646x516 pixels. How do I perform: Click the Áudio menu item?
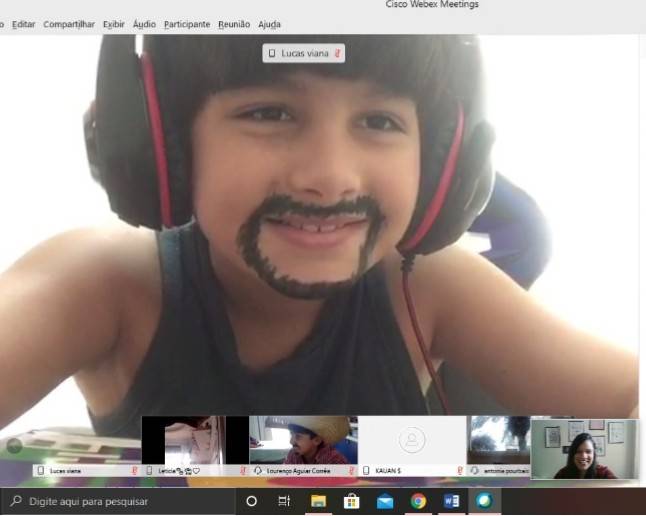click(x=144, y=24)
